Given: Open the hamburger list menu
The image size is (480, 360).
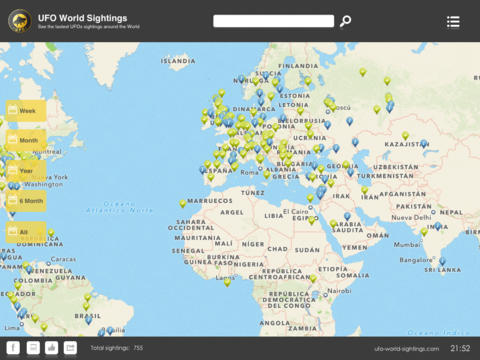Looking at the screenshot, I should (x=453, y=22).
